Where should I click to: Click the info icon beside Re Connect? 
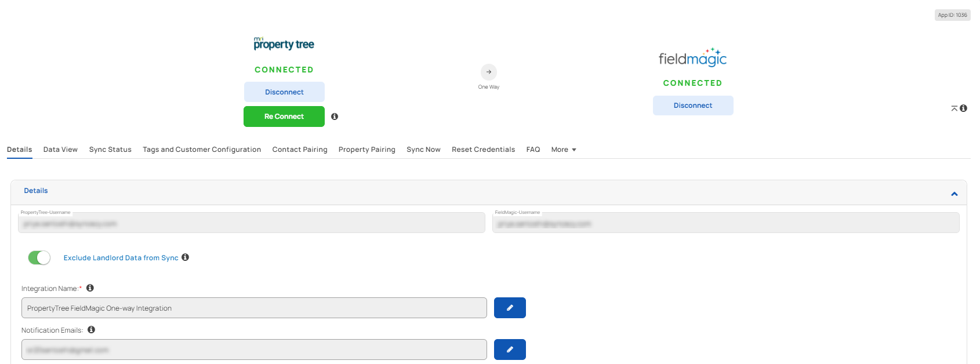(335, 117)
